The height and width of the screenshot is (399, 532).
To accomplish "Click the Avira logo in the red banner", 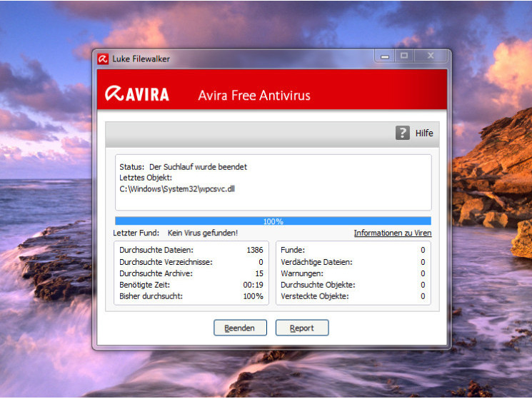I will [137, 94].
